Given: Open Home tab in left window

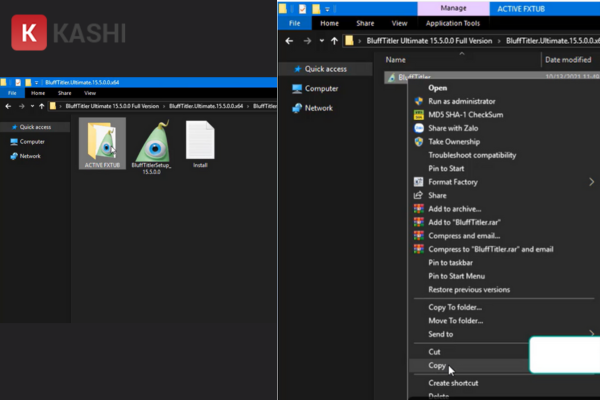Looking at the screenshot, I should tap(38, 93).
